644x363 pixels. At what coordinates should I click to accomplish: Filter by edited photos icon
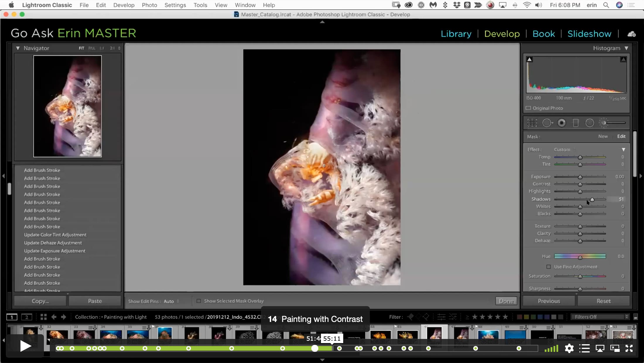[x=441, y=317]
